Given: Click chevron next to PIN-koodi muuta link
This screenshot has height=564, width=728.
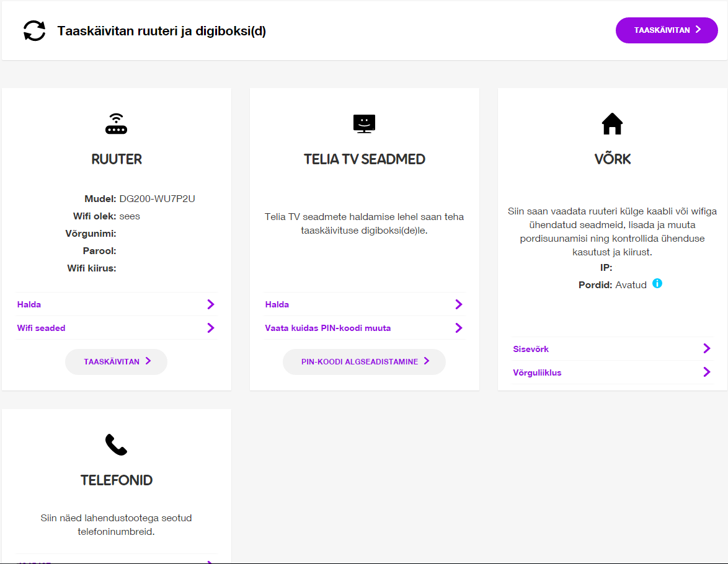Looking at the screenshot, I should (459, 328).
